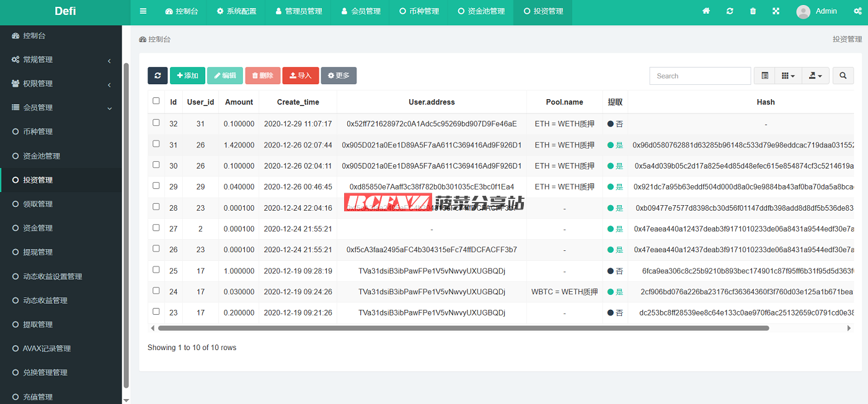Tick the checkbox for row Id 27

point(156,228)
